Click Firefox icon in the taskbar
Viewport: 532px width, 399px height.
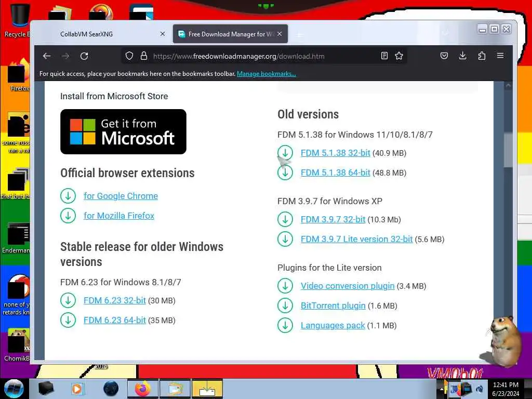click(x=142, y=389)
